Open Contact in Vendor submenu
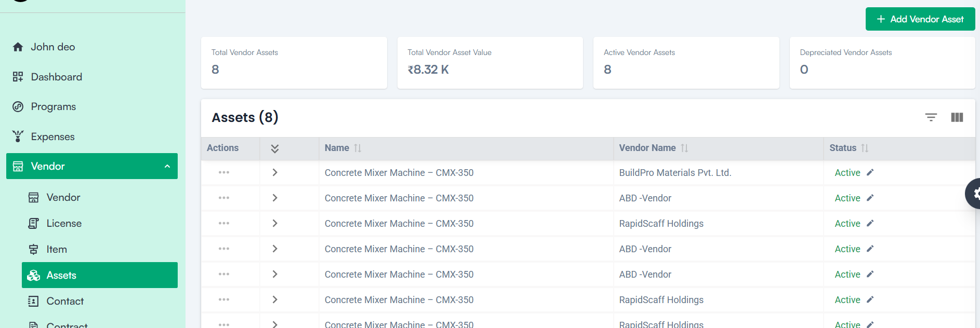 coord(65,301)
